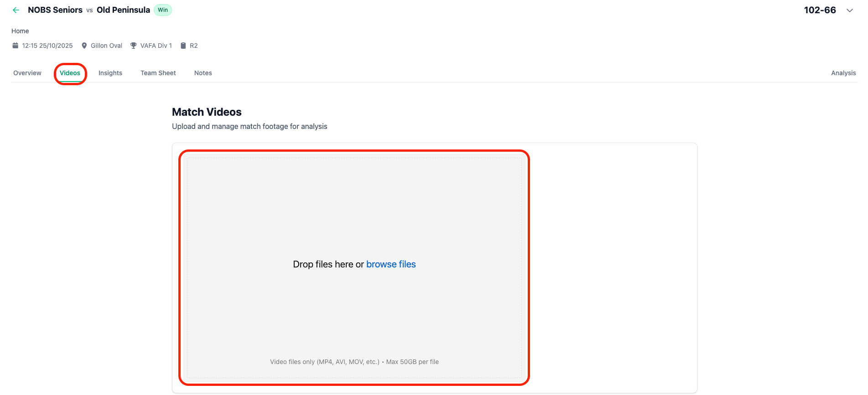Open the Notes tab

[203, 73]
